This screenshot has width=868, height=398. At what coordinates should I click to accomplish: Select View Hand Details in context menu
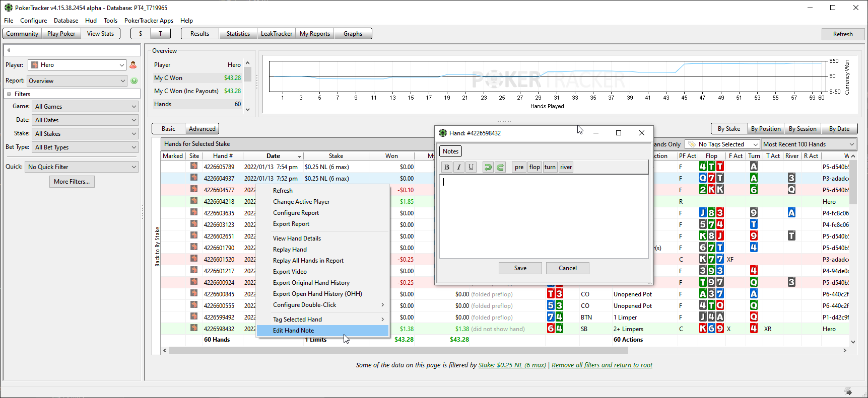pos(322,238)
